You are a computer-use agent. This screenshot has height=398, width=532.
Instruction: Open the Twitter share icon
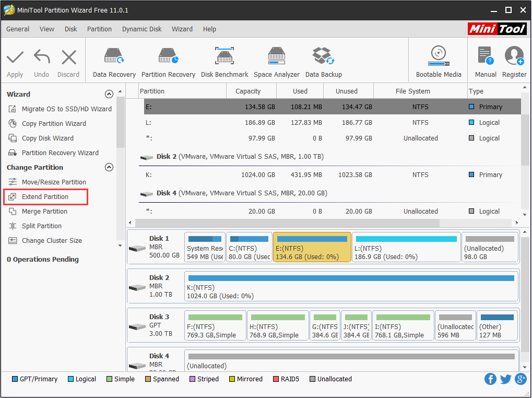click(x=505, y=379)
